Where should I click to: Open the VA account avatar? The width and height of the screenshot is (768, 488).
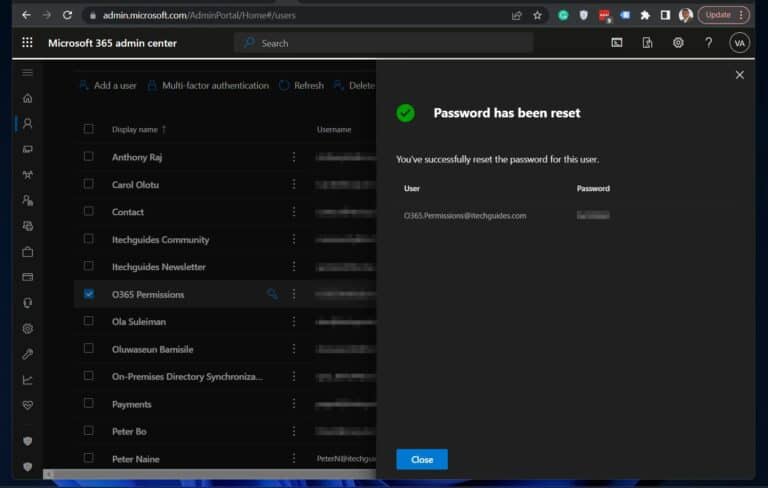(739, 43)
